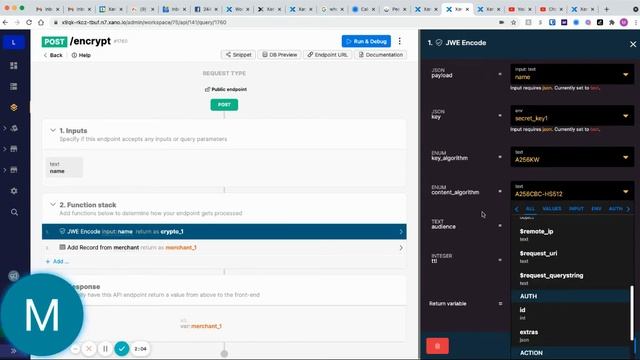640x360 pixels.
Task: Go Back using the Back link
Action: click(x=53, y=55)
